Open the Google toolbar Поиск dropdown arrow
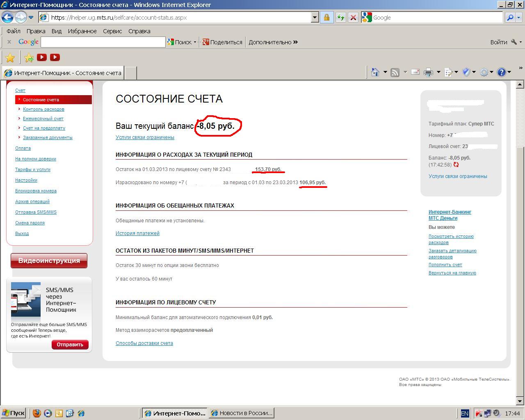The height and width of the screenshot is (420, 525). (195, 42)
